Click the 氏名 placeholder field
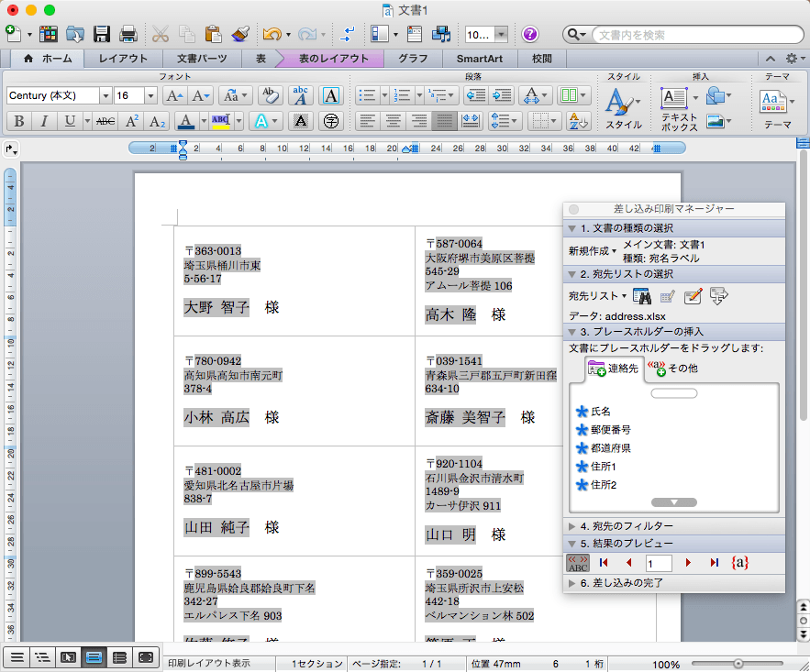 (x=601, y=412)
